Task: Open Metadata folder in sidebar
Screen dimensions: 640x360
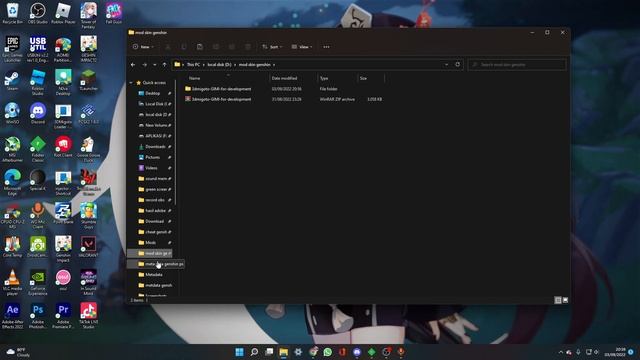Action: (153, 275)
